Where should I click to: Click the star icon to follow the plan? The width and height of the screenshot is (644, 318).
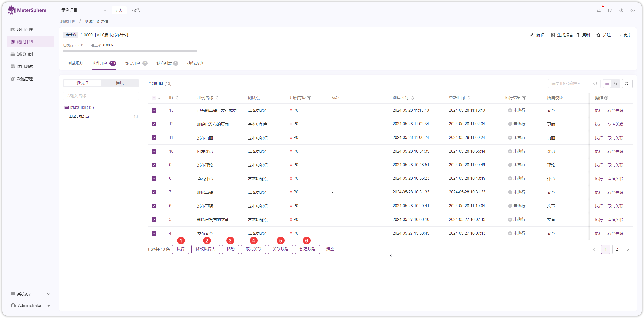click(598, 35)
